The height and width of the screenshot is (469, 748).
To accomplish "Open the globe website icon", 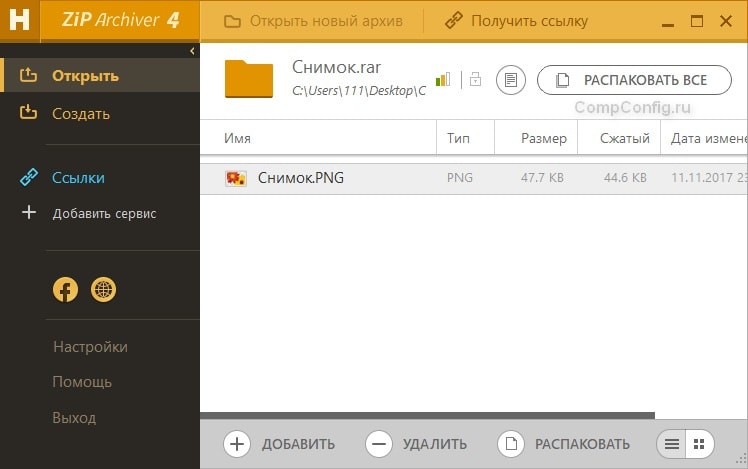I will (x=104, y=290).
